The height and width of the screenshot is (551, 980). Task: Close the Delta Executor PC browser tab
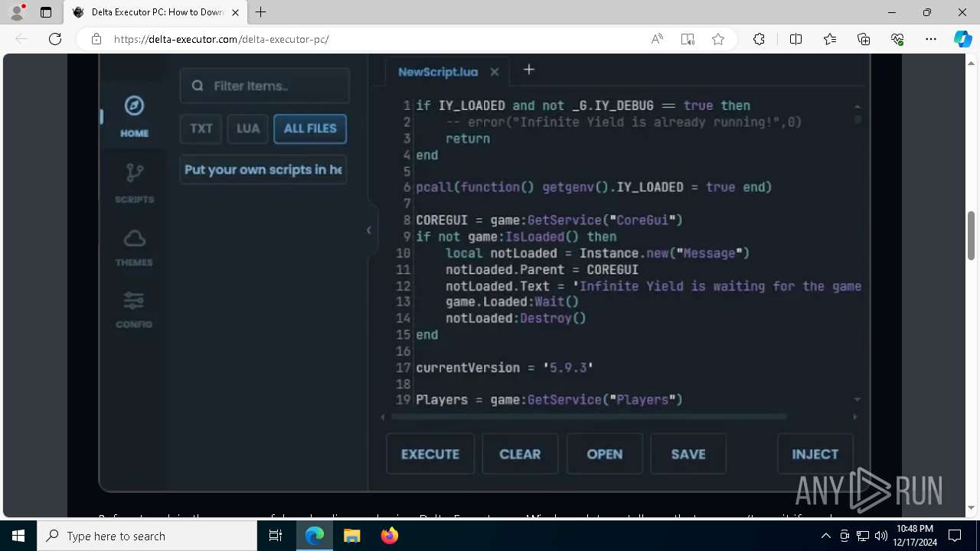(235, 12)
